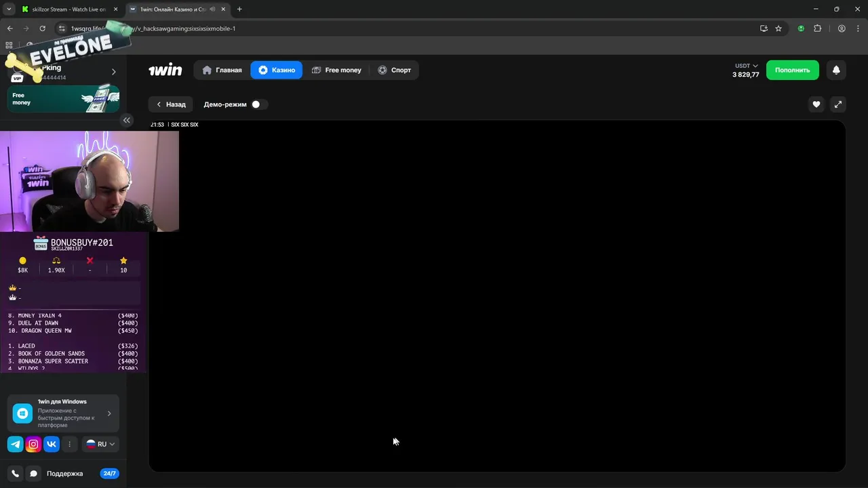
Task: Open support chat bubble icon
Action: pyautogui.click(x=33, y=474)
